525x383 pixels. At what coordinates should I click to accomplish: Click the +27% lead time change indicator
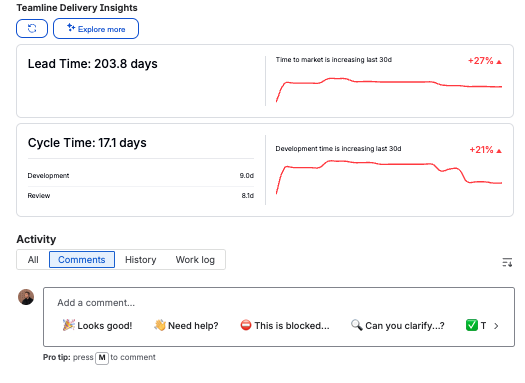click(x=484, y=61)
